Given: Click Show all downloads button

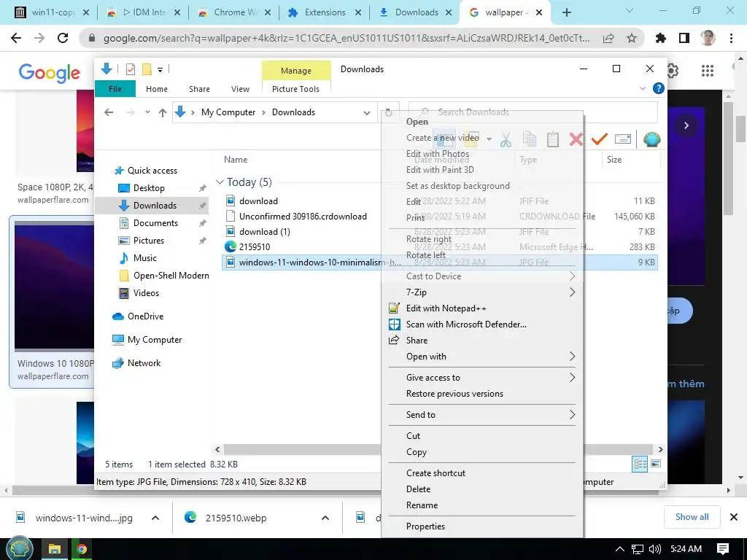Looking at the screenshot, I should click(x=692, y=517).
